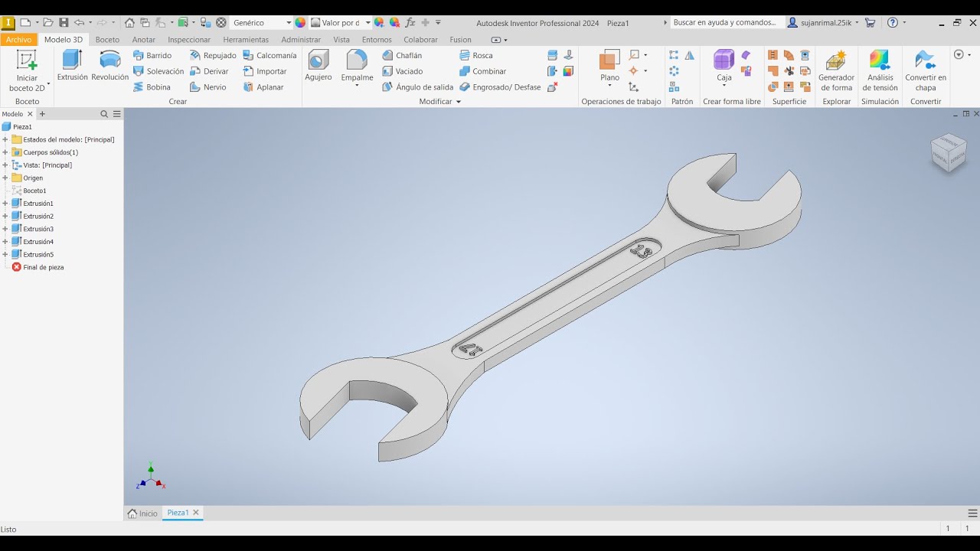Click the help search field
The width and height of the screenshot is (980, 551).
coord(727,23)
